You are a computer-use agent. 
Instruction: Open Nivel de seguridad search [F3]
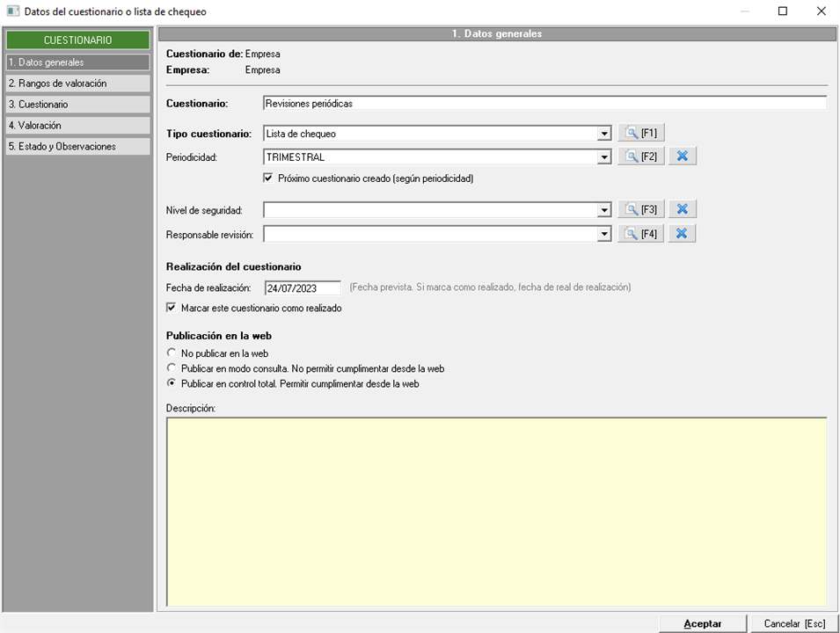tap(640, 210)
